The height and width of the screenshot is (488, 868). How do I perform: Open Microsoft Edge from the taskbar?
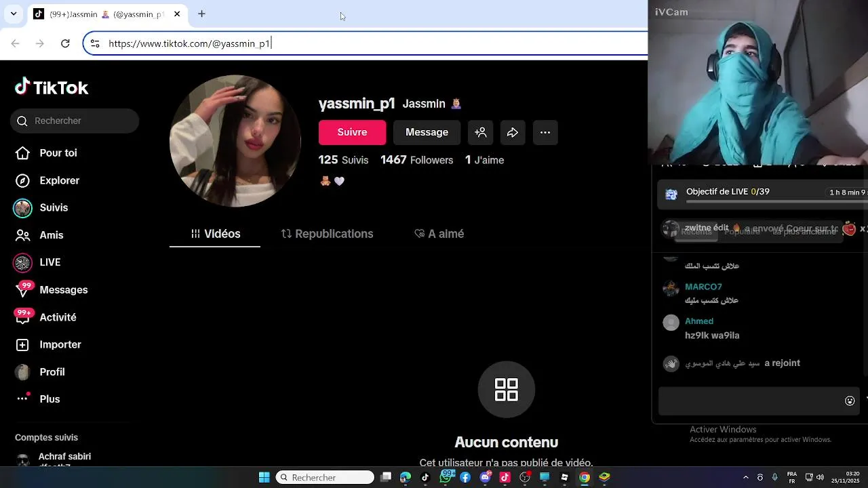click(406, 478)
